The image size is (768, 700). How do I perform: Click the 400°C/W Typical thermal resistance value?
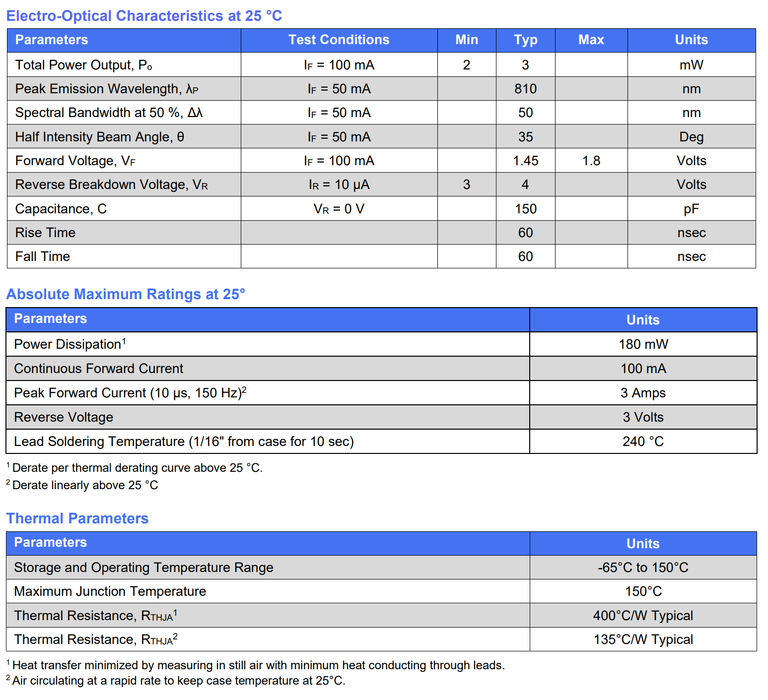click(643, 616)
